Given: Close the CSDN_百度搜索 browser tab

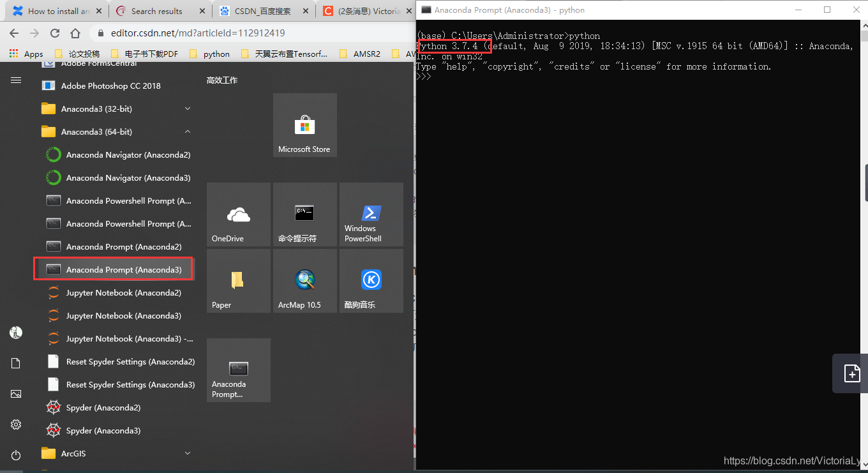Looking at the screenshot, I should tap(306, 11).
